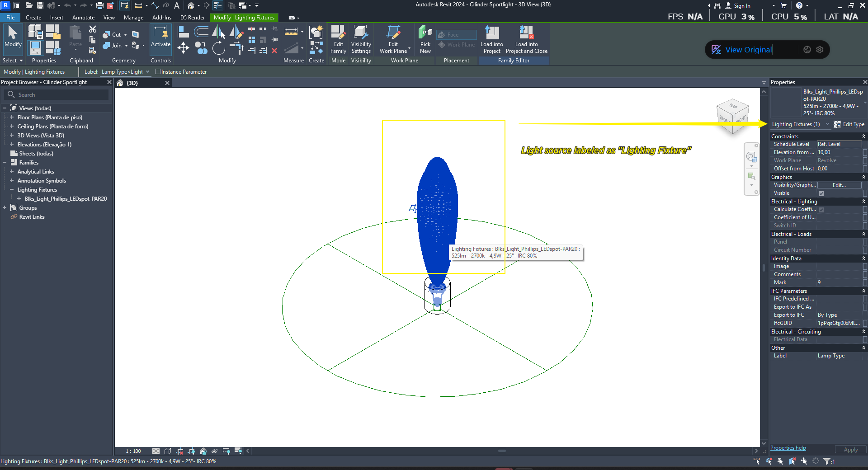Select the Mirror - Pick Axis tool

tap(219, 32)
